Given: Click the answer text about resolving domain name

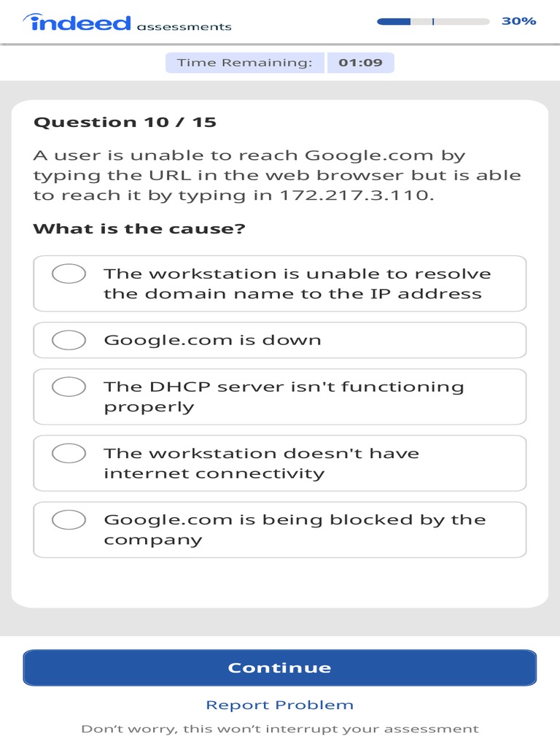Looking at the screenshot, I should [297, 284].
